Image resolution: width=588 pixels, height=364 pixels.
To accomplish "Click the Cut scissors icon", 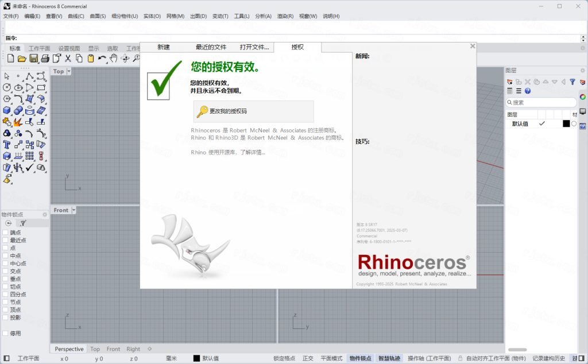I will 68,58.
